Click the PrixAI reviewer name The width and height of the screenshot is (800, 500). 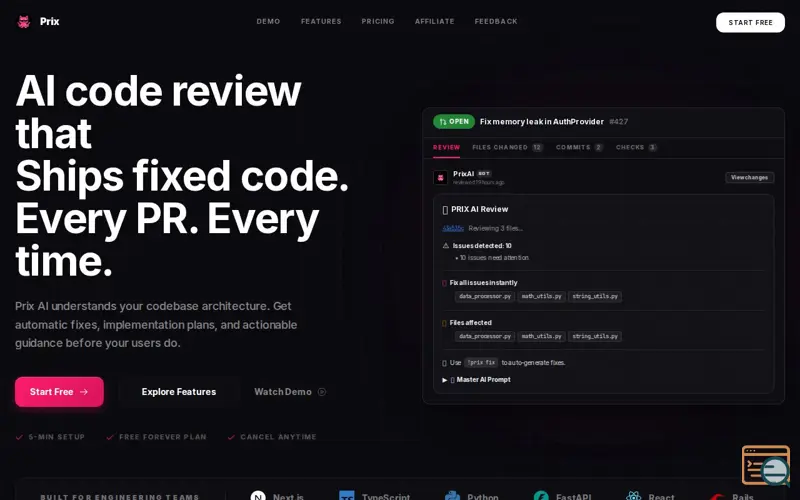click(x=463, y=174)
